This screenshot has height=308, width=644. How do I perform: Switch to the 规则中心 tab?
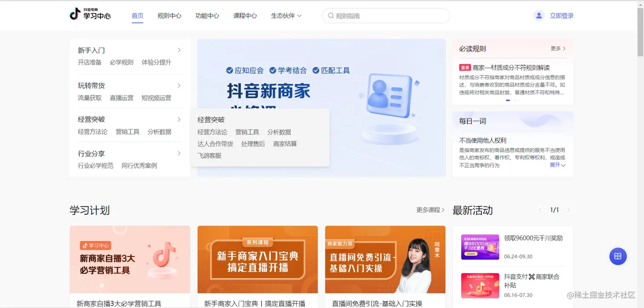point(169,15)
